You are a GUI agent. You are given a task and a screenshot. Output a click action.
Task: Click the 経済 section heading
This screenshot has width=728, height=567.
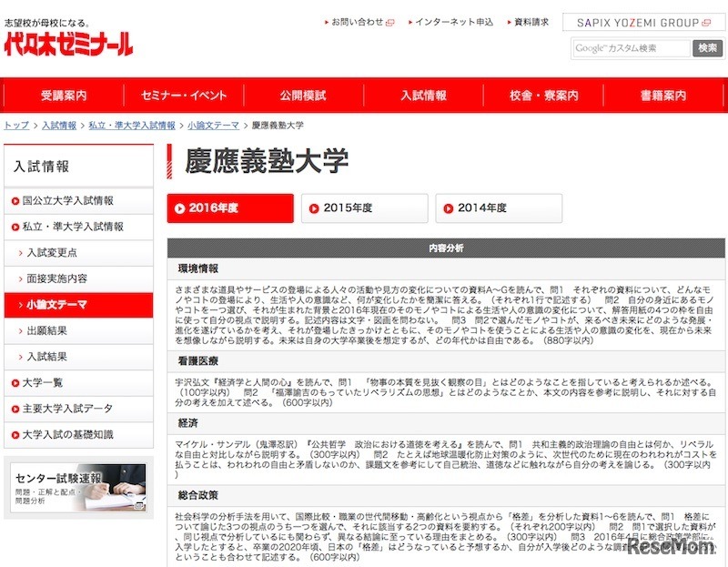click(x=188, y=422)
